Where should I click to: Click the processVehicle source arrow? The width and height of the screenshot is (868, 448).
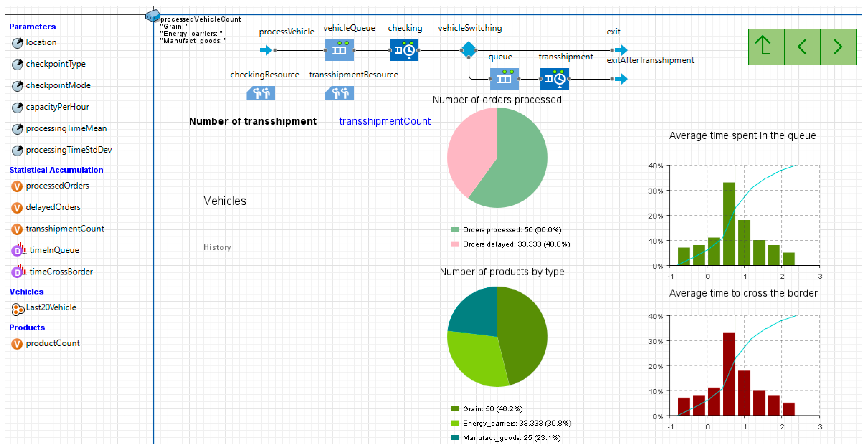(x=266, y=50)
